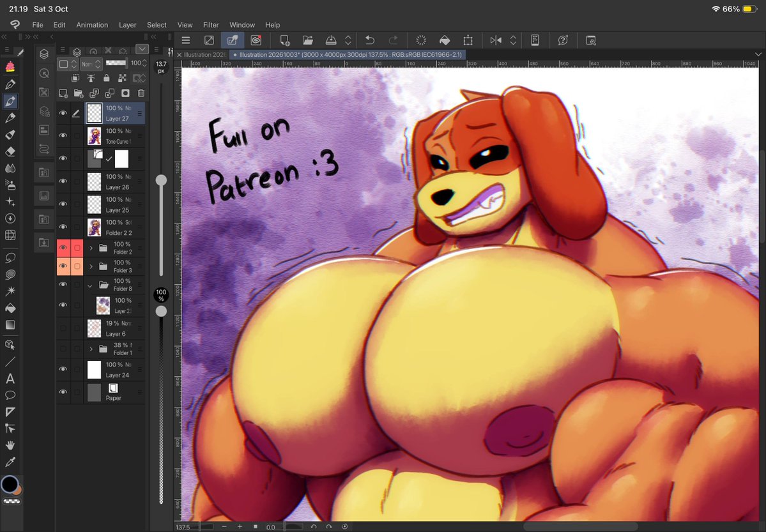Select the Eraser tool
This screenshot has width=766, height=532.
point(10,151)
